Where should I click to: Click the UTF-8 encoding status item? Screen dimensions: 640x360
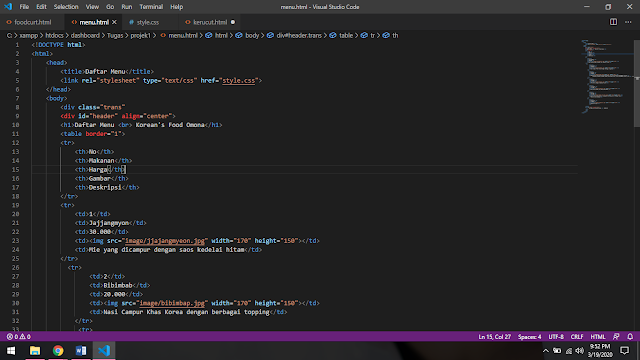click(x=556, y=337)
